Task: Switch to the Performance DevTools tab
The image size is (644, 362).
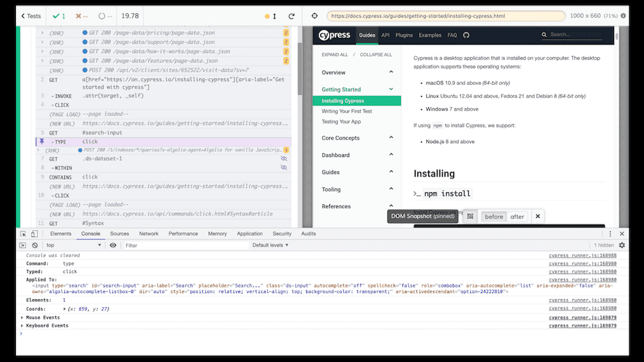Action: click(x=183, y=233)
